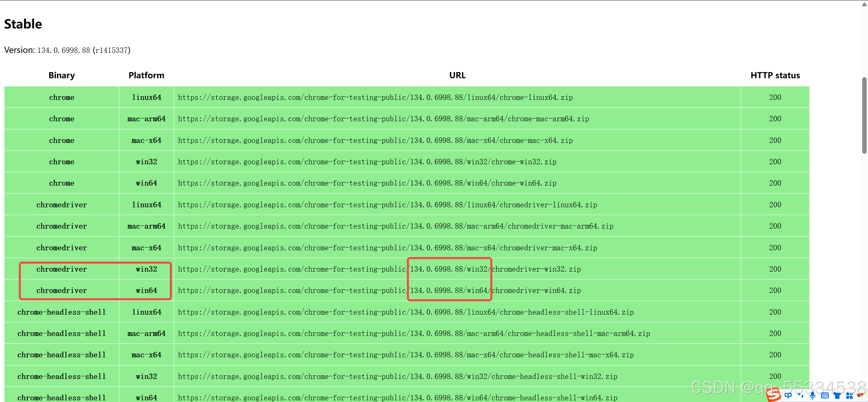Viewport: 868px width, 402px height.
Task: Click the chrome binary cell in the linux64 row
Action: coord(62,98)
